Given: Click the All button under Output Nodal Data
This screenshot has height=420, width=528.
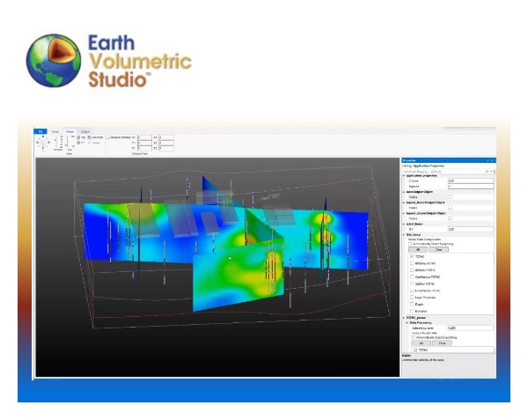Looking at the screenshot, I should click(421, 343).
